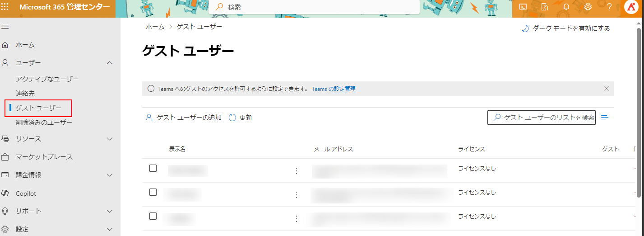
Task: Open the app launcher waffle icon
Action: point(5,7)
